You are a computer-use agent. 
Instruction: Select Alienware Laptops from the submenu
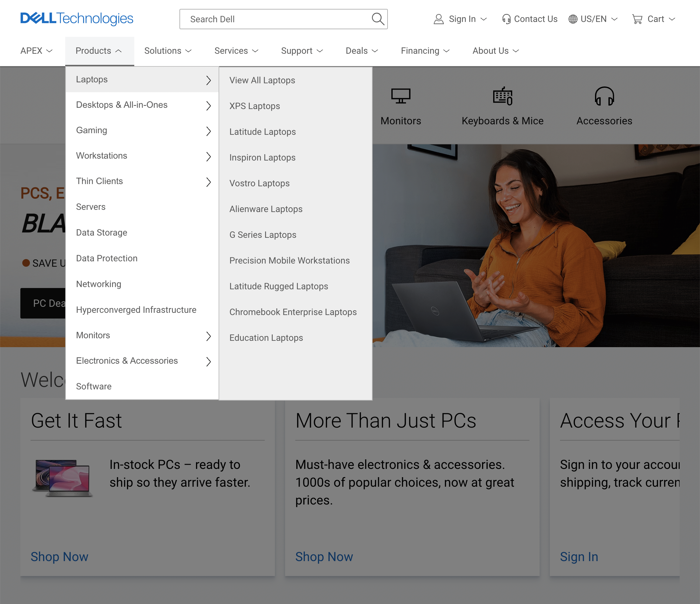pyautogui.click(x=266, y=209)
